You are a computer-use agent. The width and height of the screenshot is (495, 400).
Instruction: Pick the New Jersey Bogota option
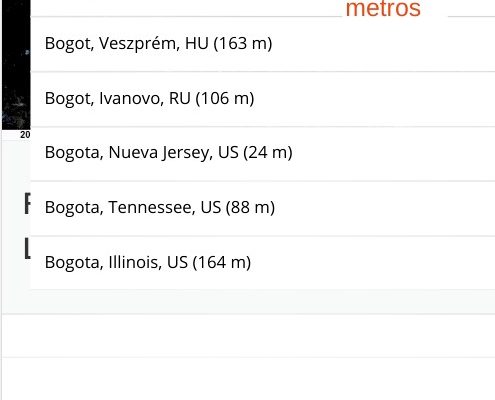pos(263,154)
